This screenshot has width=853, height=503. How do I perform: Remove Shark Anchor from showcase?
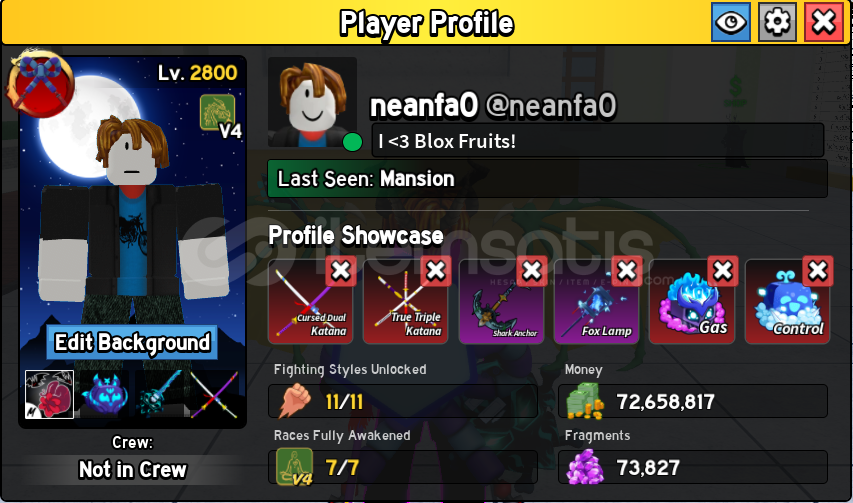coord(531,270)
